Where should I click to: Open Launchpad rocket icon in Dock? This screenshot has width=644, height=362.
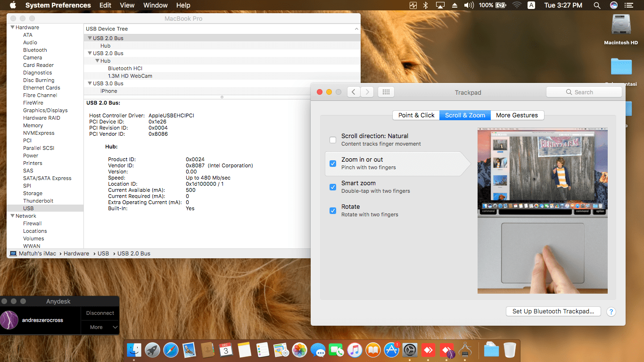(152, 350)
